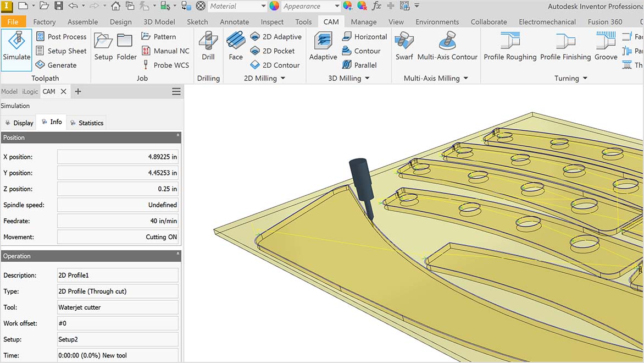Image resolution: width=644 pixels, height=363 pixels.
Task: Click the Appearance color wheel swatch
Action: tap(274, 6)
